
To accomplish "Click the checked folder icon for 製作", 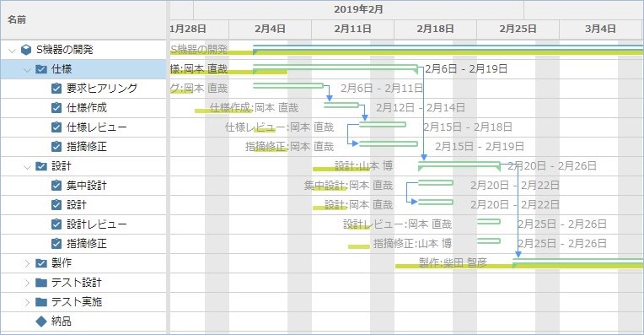I will (x=41, y=263).
